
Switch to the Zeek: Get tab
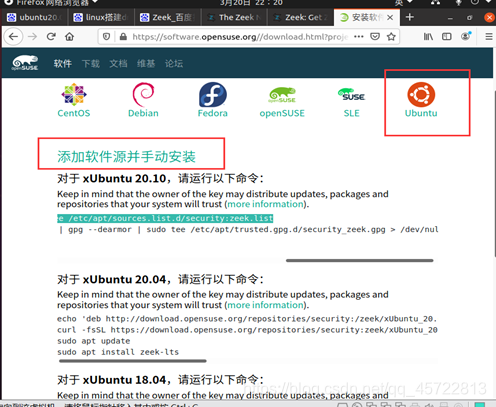tap(300, 17)
